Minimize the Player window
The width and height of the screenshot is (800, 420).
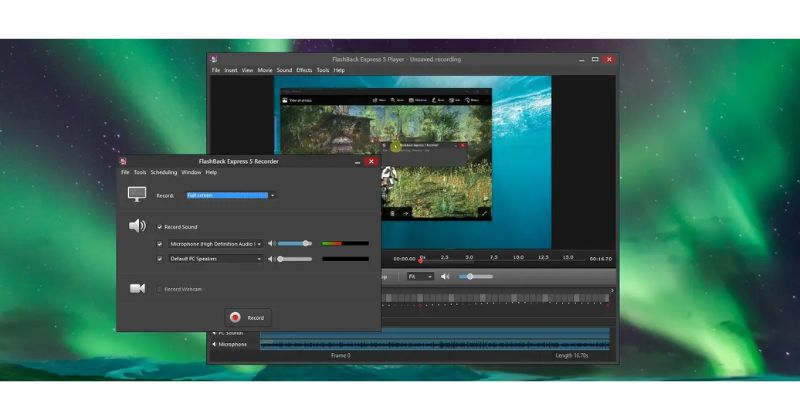[582, 60]
